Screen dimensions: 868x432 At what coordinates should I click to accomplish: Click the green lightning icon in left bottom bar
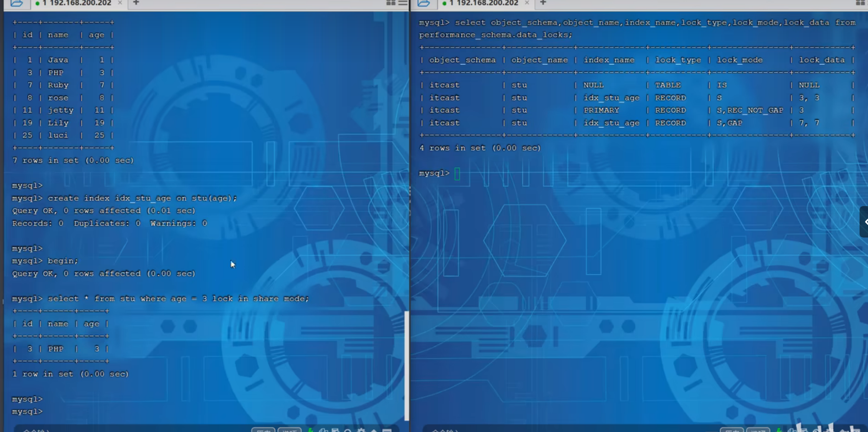pyautogui.click(x=310, y=430)
